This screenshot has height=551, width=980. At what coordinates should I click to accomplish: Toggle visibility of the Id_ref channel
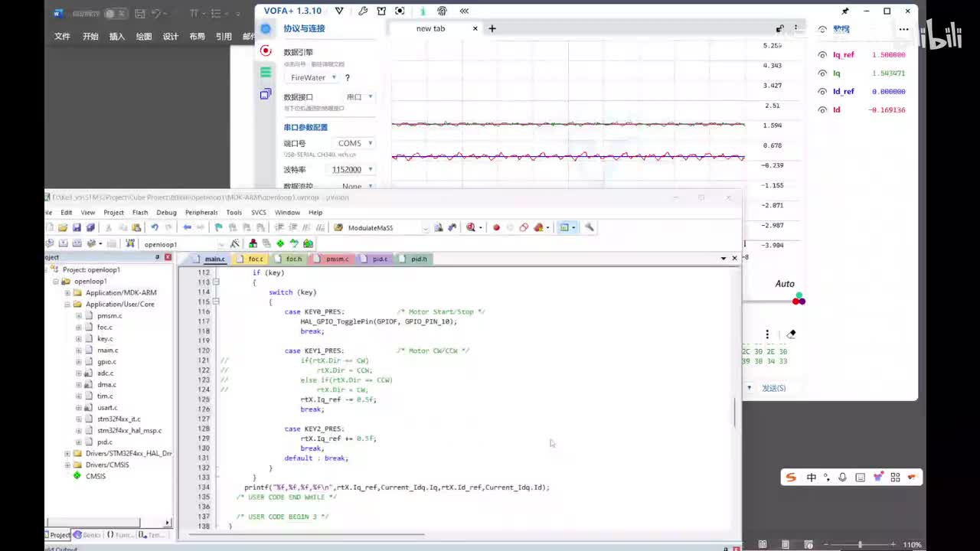tap(822, 92)
